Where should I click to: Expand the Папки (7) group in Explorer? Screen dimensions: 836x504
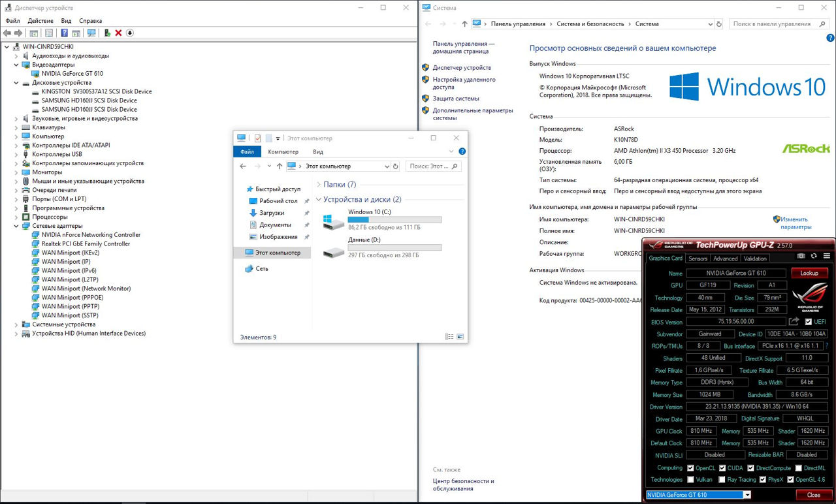tap(319, 185)
